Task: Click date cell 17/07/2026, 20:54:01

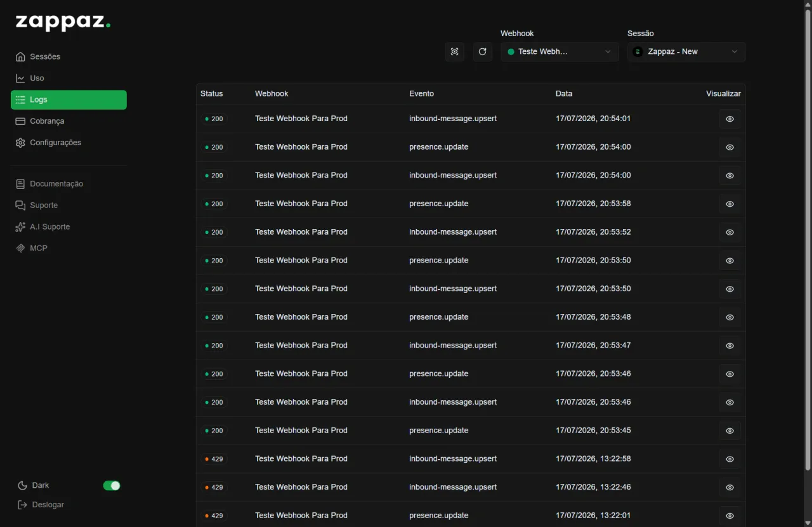Action: coord(593,119)
